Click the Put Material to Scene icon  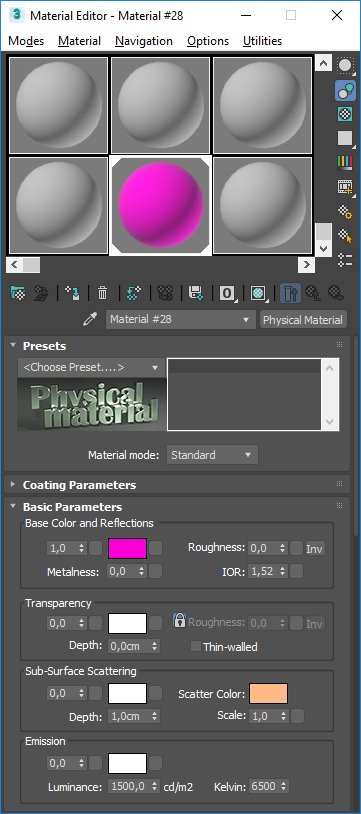pyautogui.click(x=41, y=293)
